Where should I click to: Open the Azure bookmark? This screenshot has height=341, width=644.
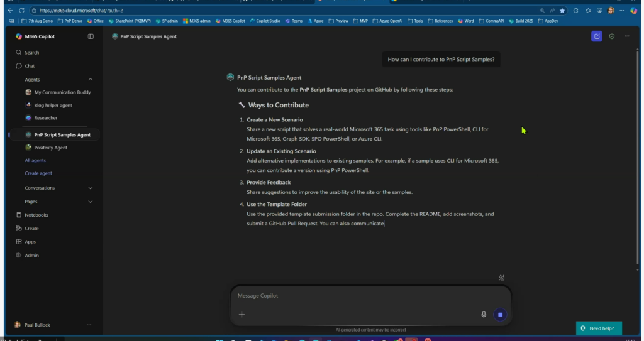coord(316,21)
